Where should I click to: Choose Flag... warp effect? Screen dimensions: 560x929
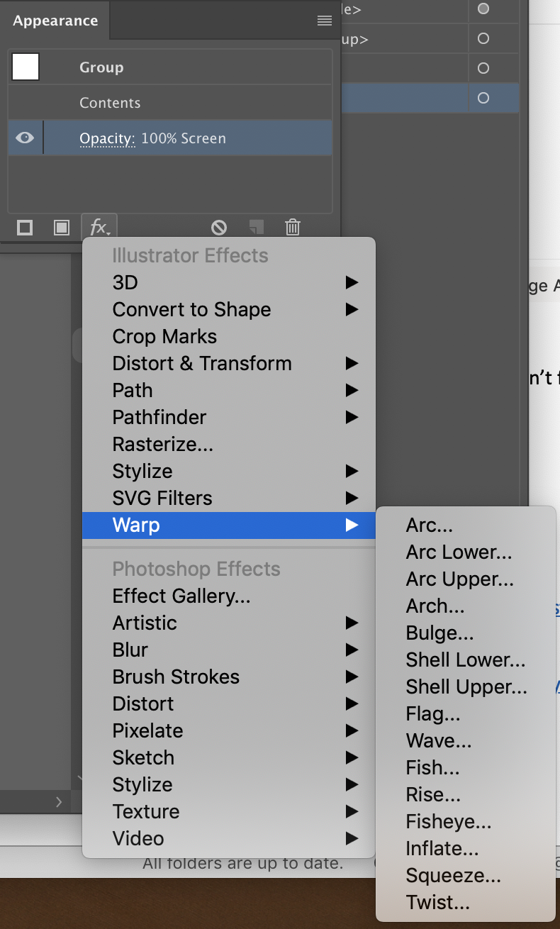pos(466,713)
